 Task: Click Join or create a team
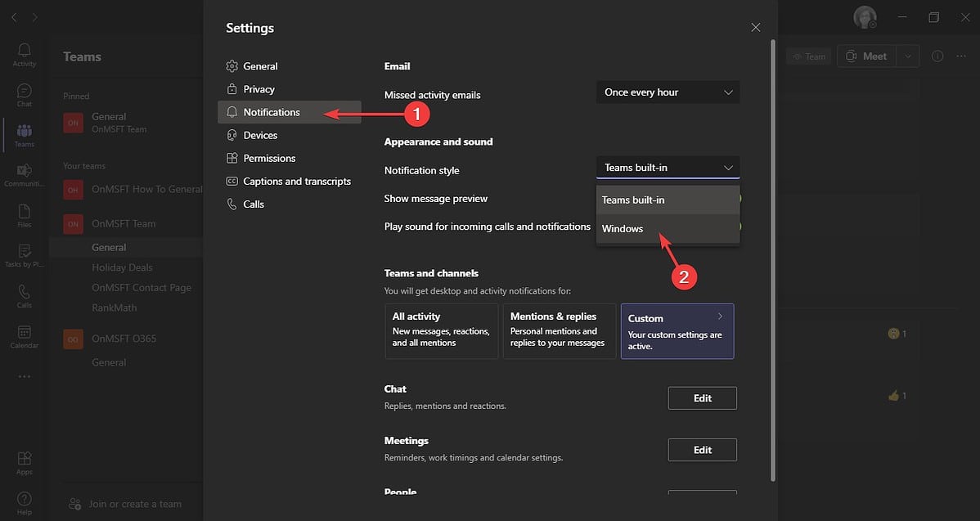pyautogui.click(x=127, y=504)
